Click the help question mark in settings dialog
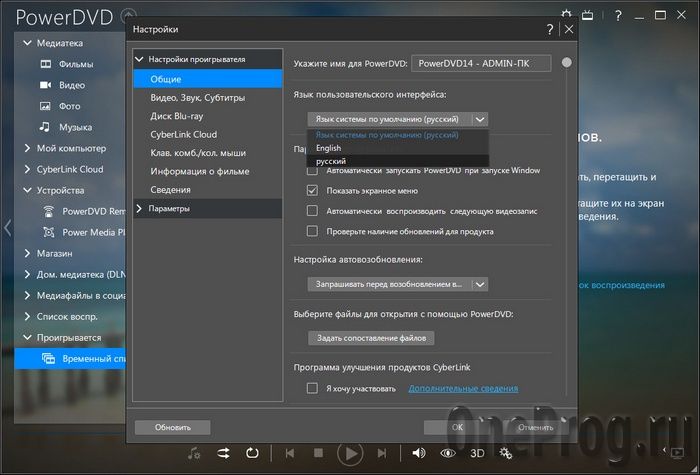This screenshot has height=475, width=700. 549,31
